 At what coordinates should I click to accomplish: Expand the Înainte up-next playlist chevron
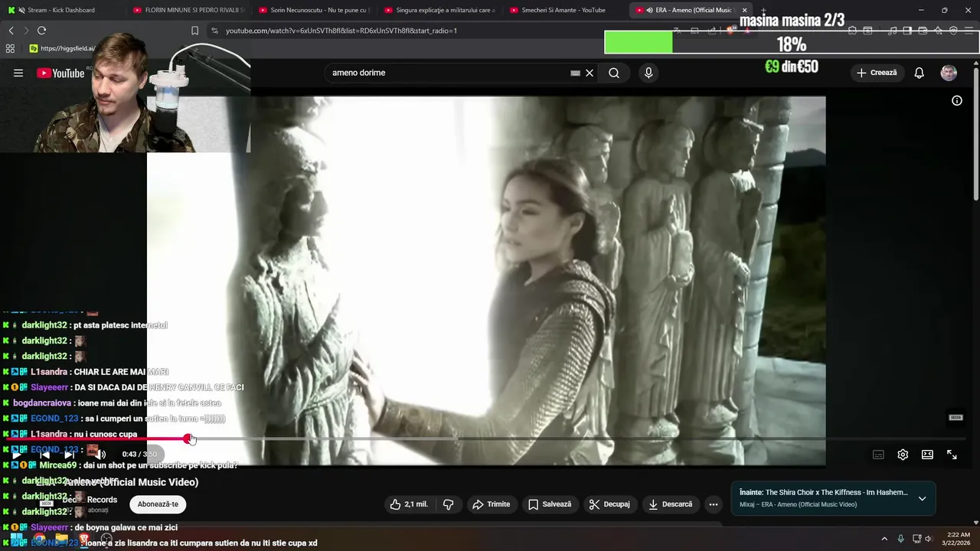click(922, 498)
